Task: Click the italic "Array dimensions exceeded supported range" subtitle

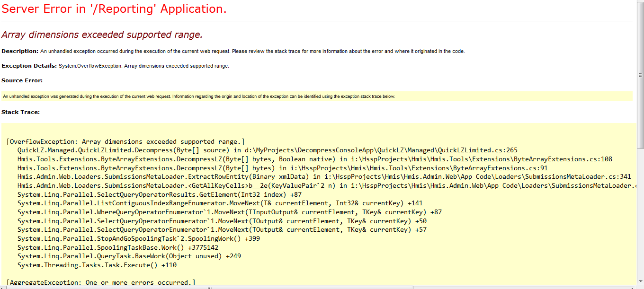Action: [102, 35]
